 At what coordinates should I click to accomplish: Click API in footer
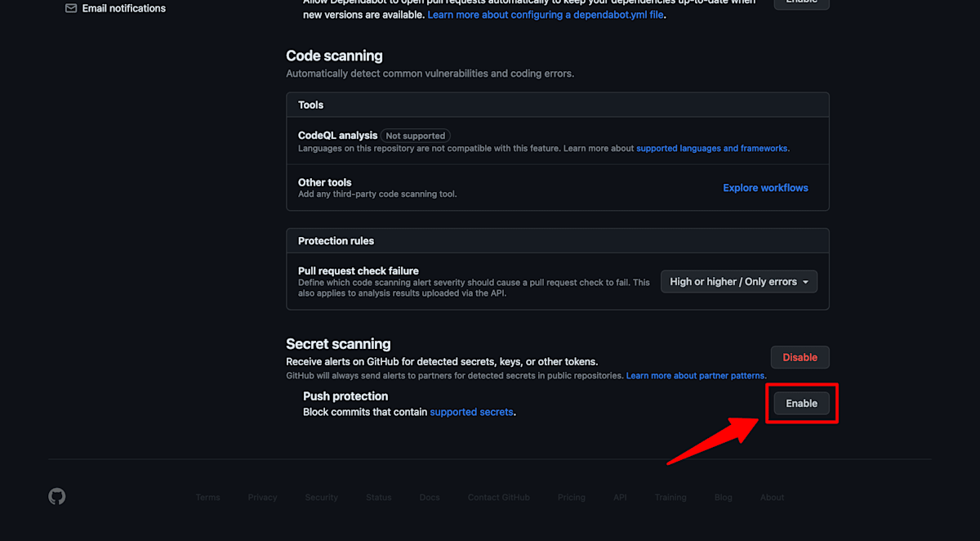click(x=621, y=498)
